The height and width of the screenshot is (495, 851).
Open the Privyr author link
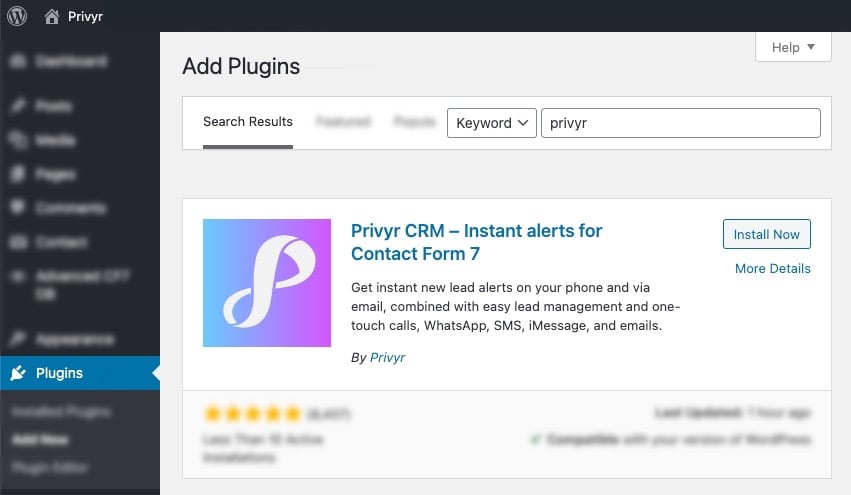(x=387, y=357)
